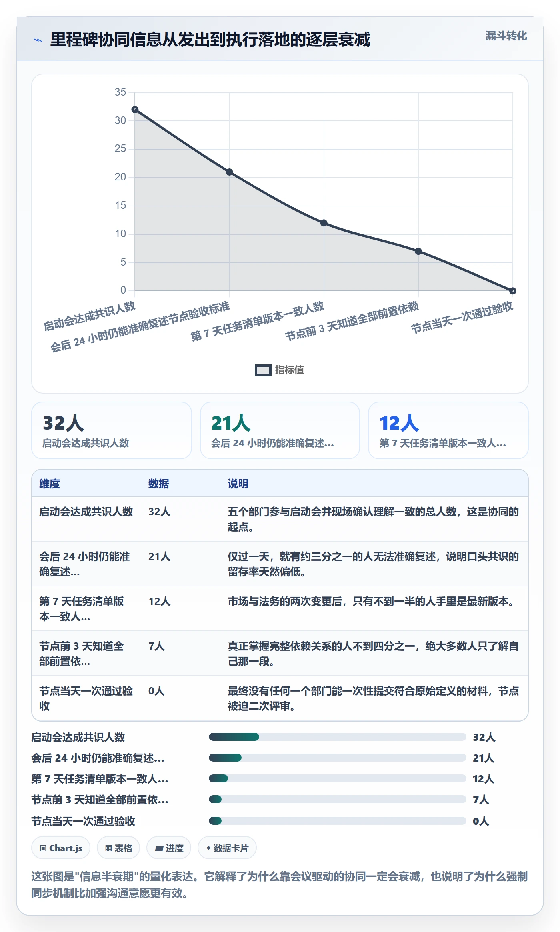The height and width of the screenshot is (932, 560).
Task: Click the description starting with 真正掌握完整依赖关系
Action: pos(373,654)
